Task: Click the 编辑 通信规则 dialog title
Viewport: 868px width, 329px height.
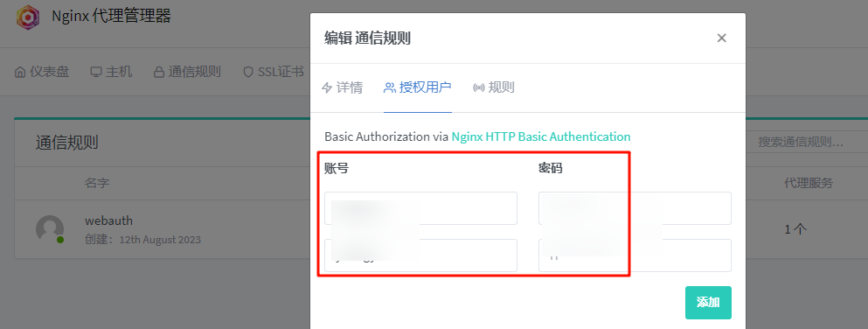Action: (367, 38)
